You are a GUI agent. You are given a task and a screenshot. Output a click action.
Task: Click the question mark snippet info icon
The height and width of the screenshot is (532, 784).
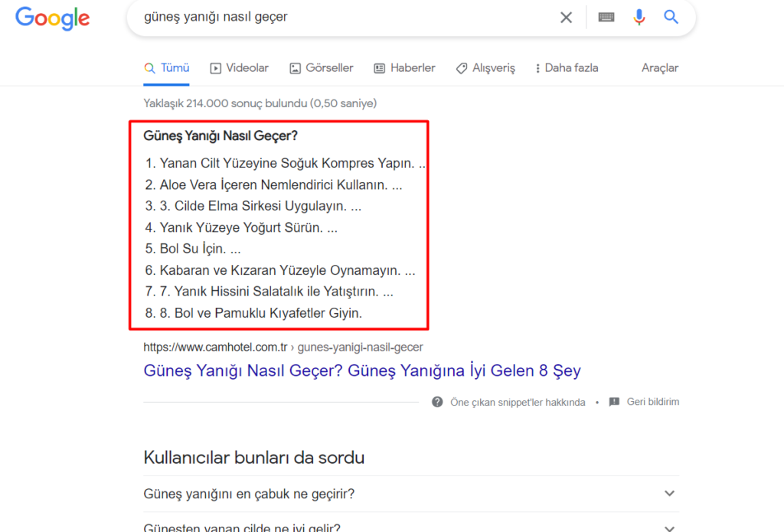pyautogui.click(x=437, y=402)
